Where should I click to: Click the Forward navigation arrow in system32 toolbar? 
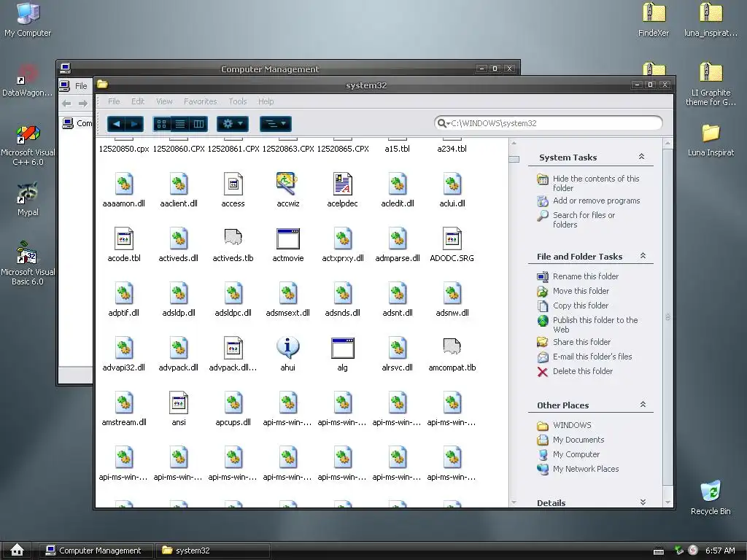click(x=134, y=124)
